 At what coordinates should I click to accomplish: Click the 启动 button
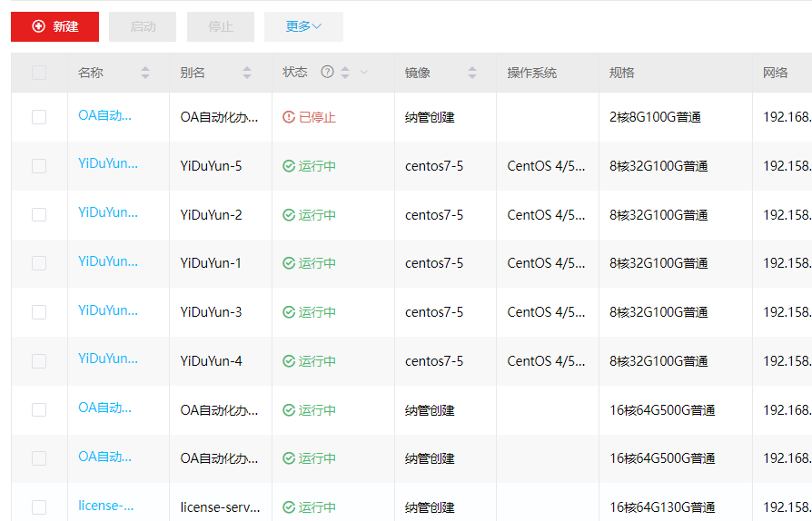[143, 26]
